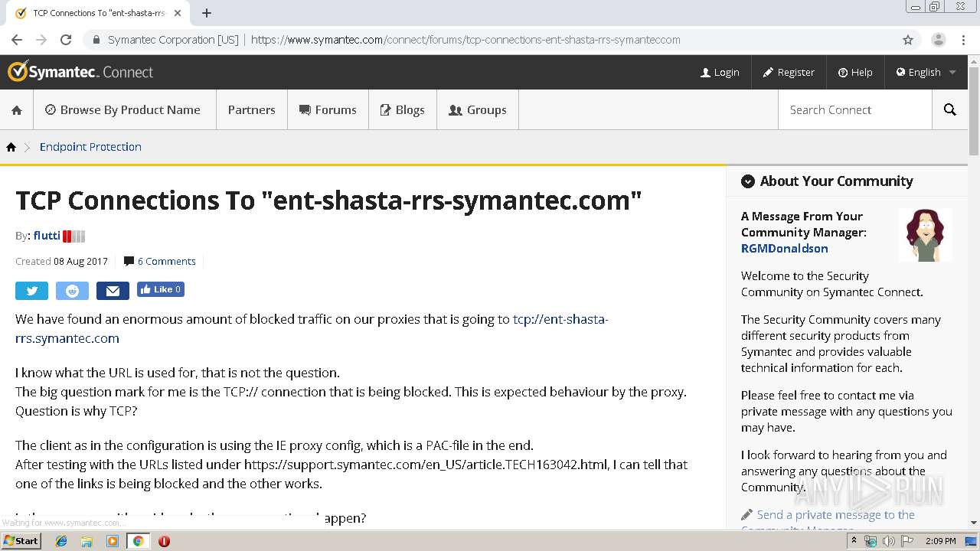Click the Facebook Like button

161,289
